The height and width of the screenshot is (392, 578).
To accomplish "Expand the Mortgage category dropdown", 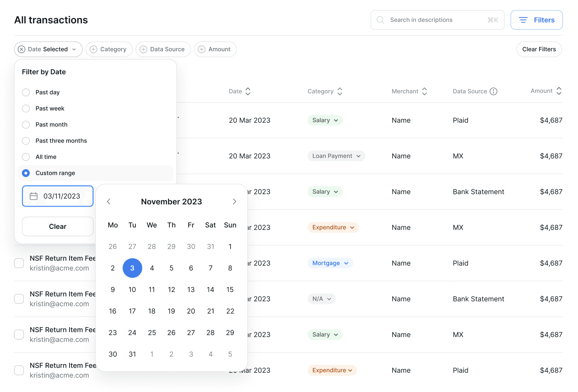I will point(330,263).
